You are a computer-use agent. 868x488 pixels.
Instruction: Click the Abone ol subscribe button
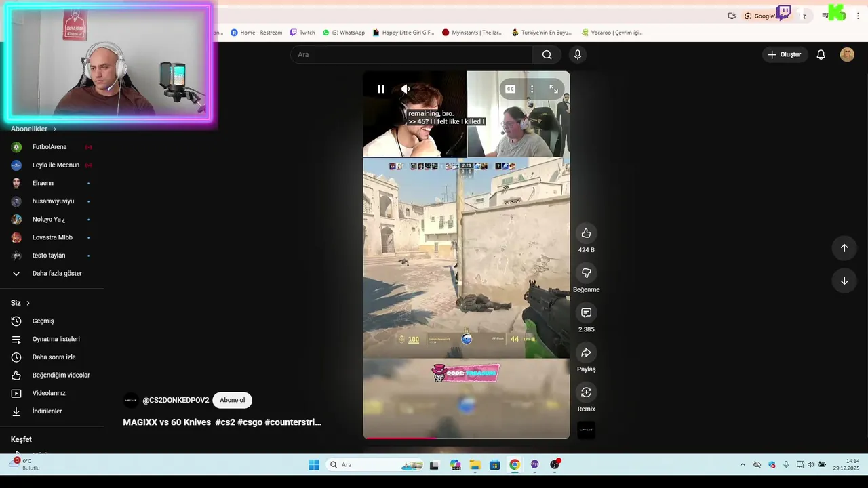pyautogui.click(x=232, y=400)
